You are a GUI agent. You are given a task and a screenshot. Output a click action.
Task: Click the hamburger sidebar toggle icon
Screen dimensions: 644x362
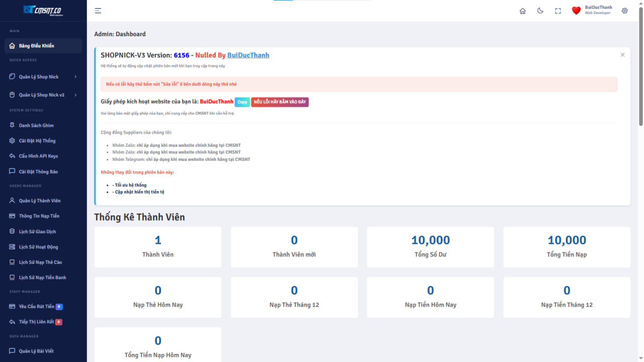click(98, 11)
